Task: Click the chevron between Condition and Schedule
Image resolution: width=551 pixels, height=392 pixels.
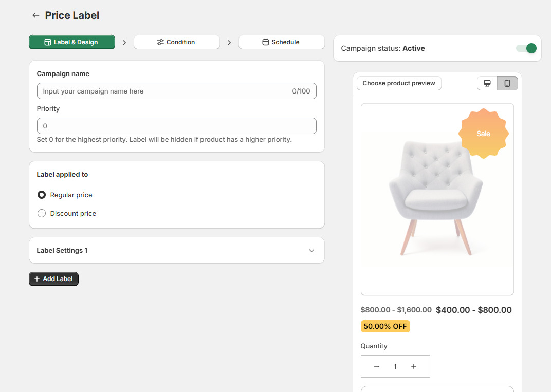Action: point(229,43)
